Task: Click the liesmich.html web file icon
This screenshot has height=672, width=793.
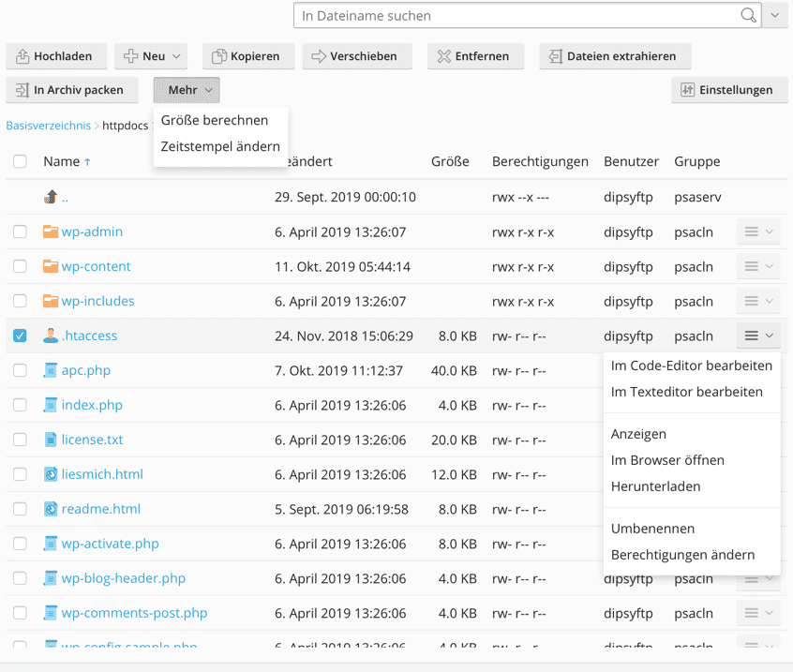Action: [x=51, y=474]
